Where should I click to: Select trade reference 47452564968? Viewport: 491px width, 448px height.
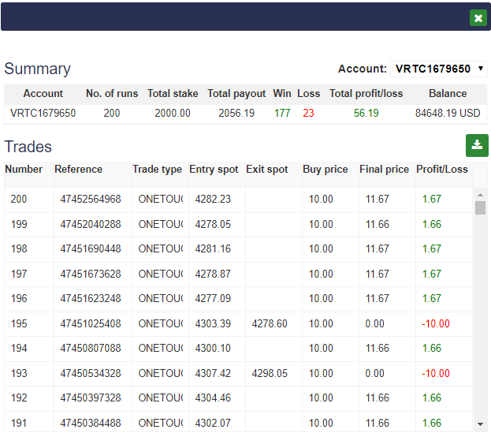coord(91,200)
